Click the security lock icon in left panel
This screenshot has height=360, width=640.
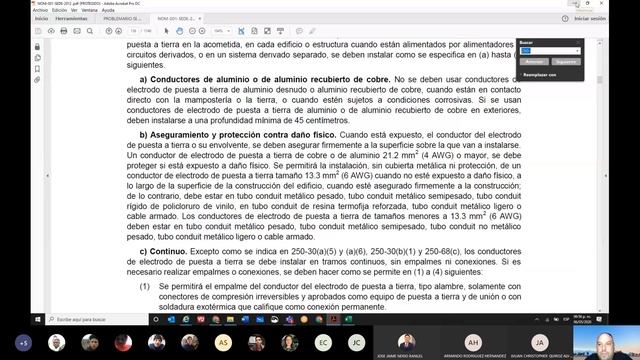tap(38, 47)
